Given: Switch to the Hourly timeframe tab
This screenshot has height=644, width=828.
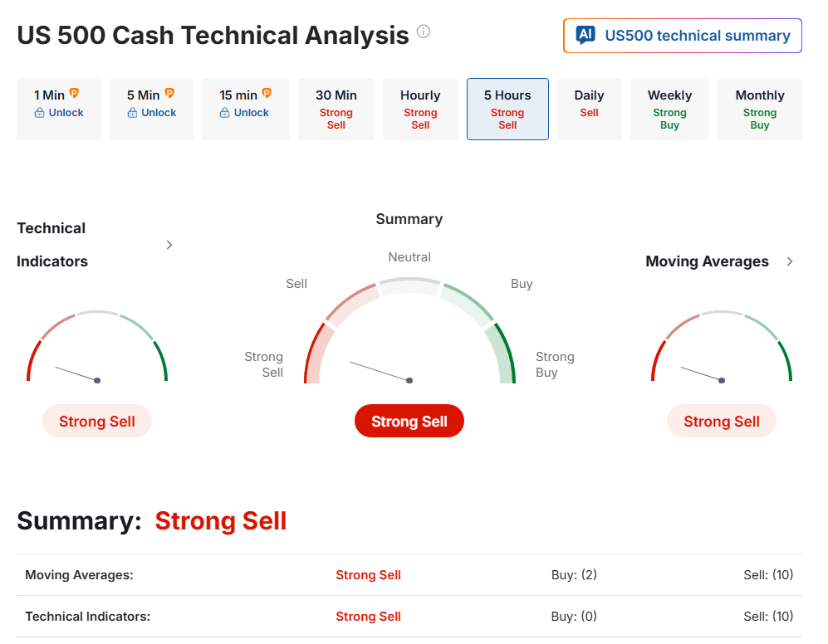Looking at the screenshot, I should [x=420, y=109].
